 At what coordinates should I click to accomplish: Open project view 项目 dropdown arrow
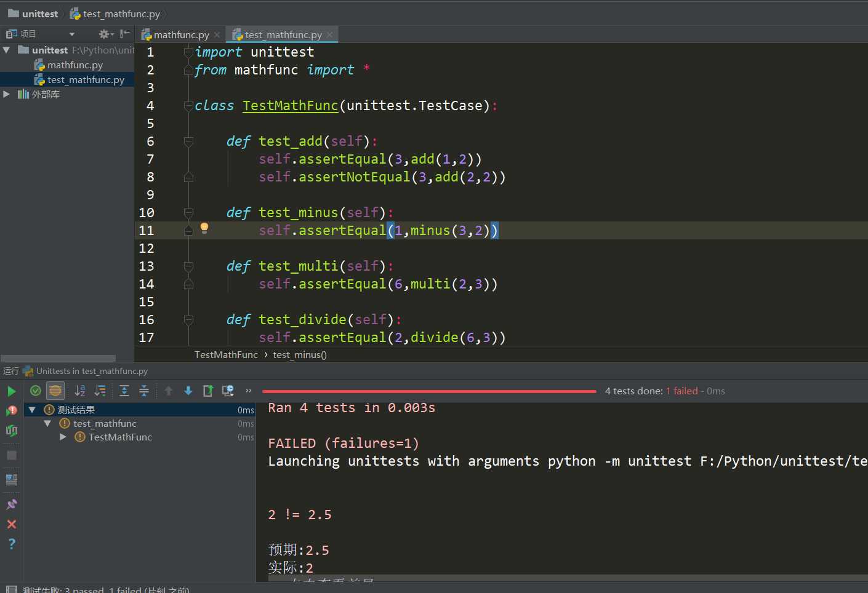click(72, 34)
